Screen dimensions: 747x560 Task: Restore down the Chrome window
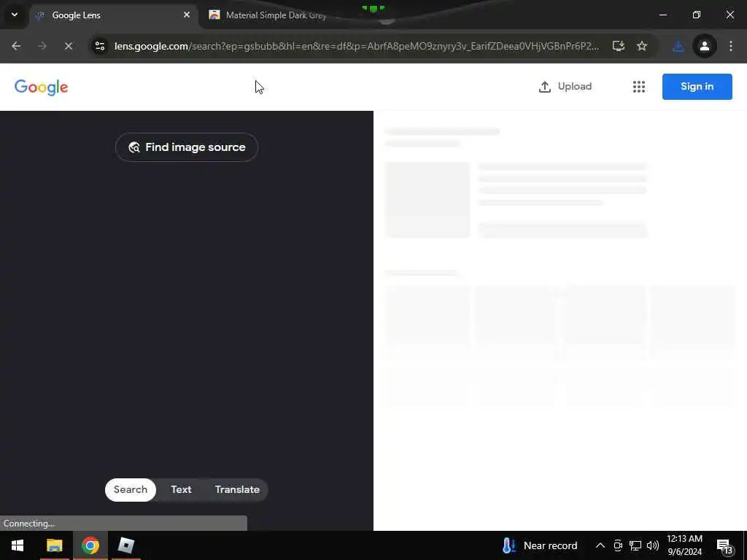click(x=697, y=15)
